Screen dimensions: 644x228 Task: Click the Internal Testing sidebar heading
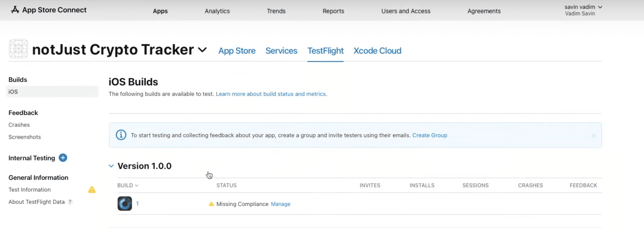pos(32,158)
